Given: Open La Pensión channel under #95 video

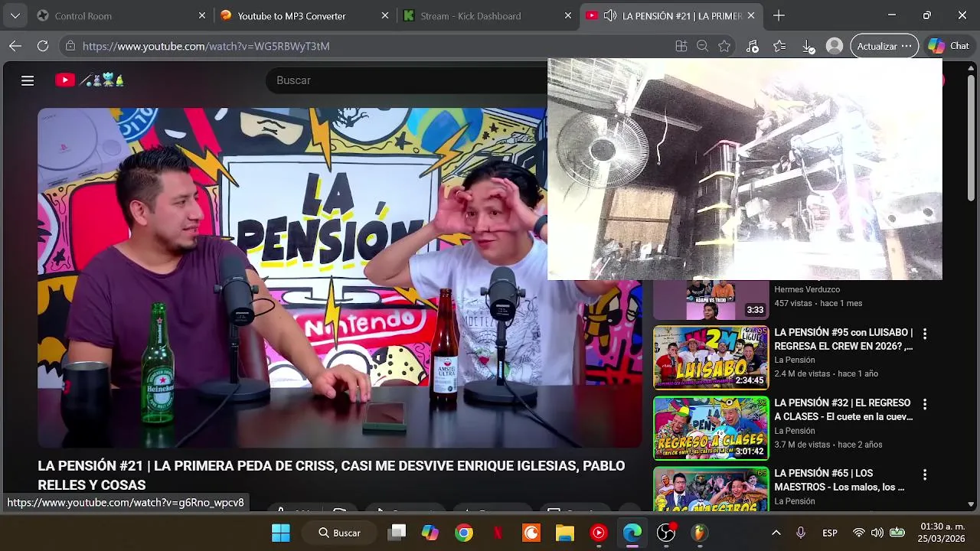Looking at the screenshot, I should [x=795, y=360].
